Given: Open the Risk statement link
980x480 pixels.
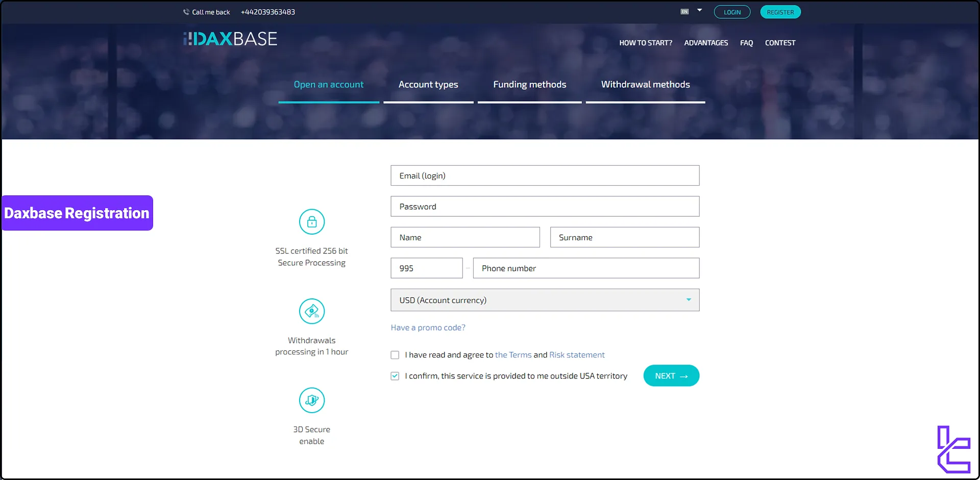Looking at the screenshot, I should 577,355.
